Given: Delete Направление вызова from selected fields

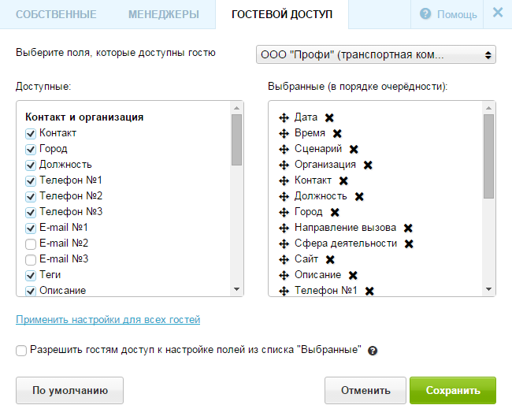Looking at the screenshot, I should (408, 228).
